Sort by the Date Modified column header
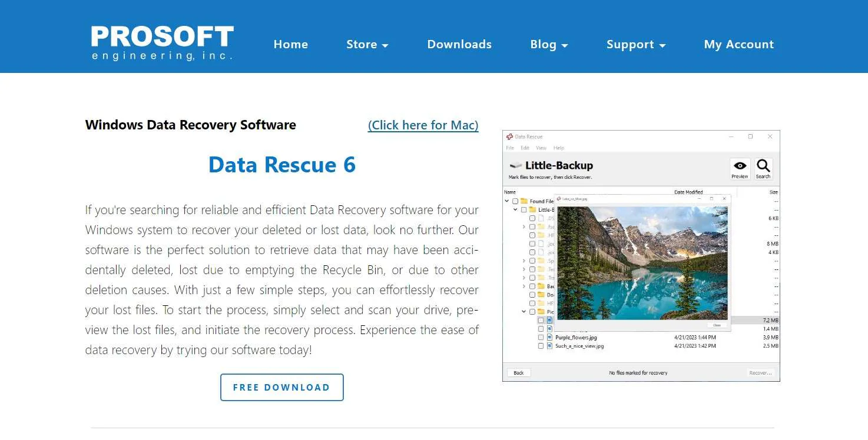This screenshot has height=440, width=868. [688, 192]
